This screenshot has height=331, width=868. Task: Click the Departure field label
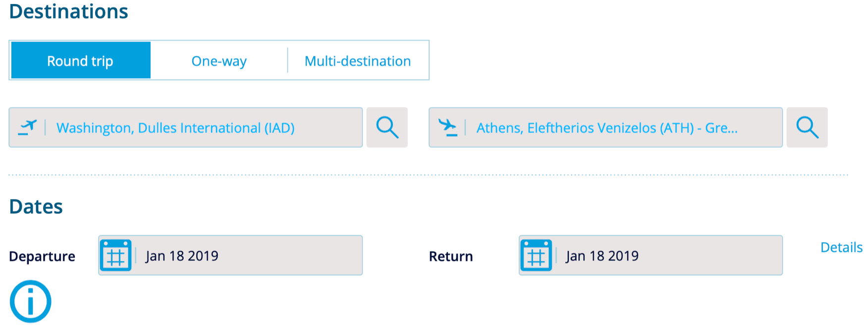tap(42, 256)
